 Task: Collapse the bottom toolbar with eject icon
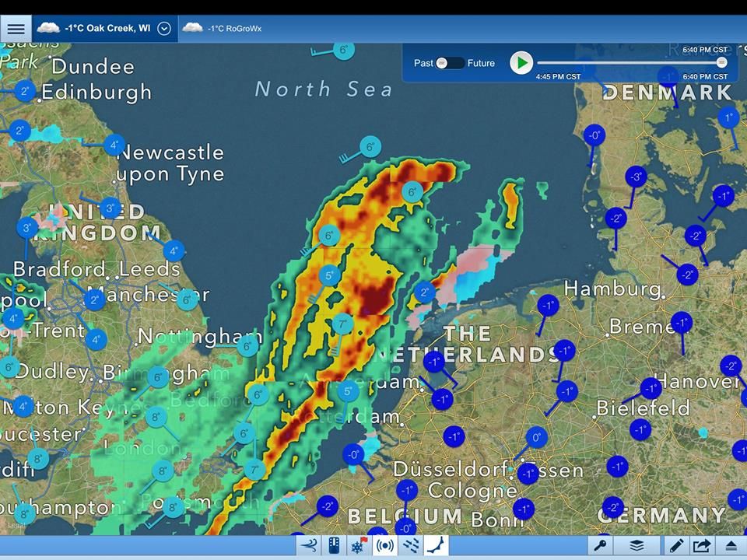point(731,546)
